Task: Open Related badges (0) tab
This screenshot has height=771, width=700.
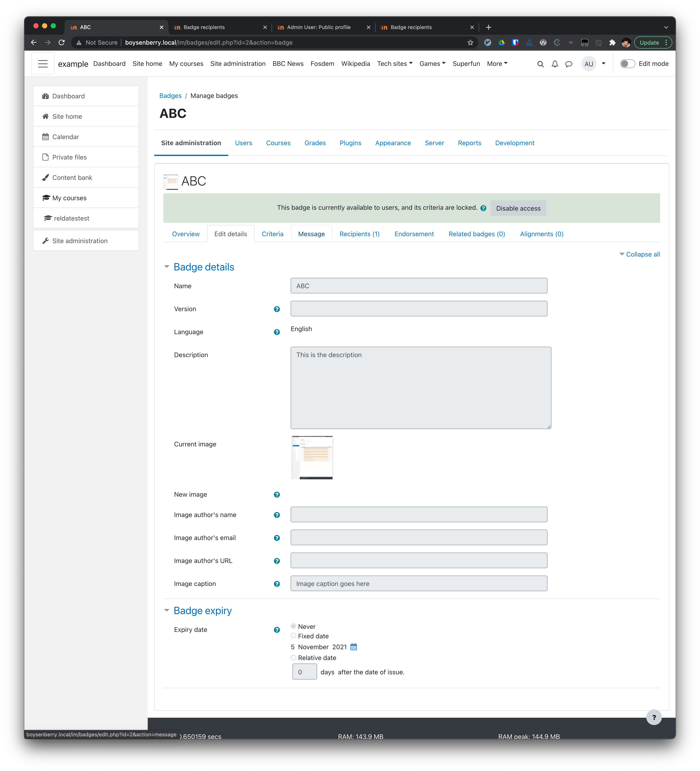Action: (477, 234)
